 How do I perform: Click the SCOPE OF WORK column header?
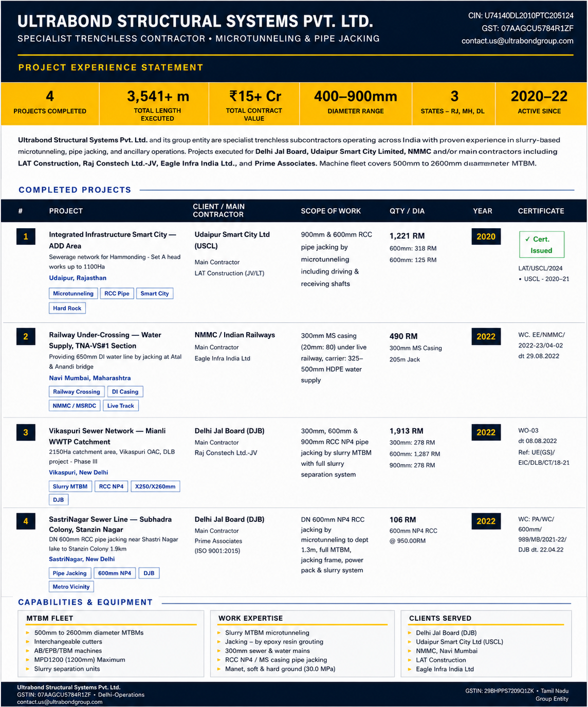(331, 211)
